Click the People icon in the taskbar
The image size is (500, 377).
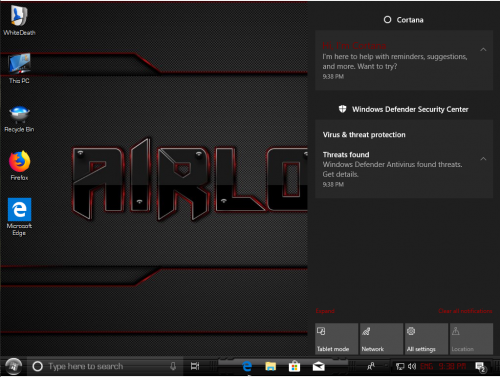[x=371, y=366]
